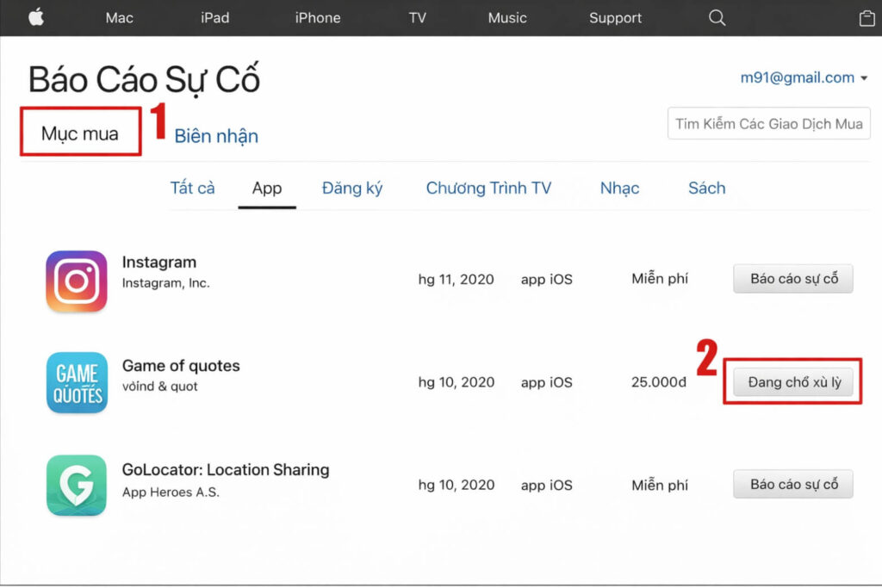Focus the Tìm Kiếm Các Giao Dịch Mua field
882x588 pixels.
[x=768, y=124]
